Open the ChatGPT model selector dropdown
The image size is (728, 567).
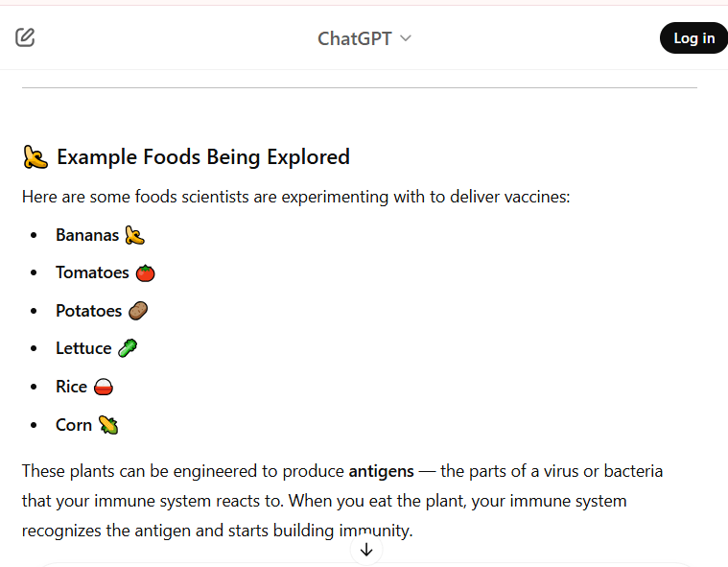point(355,38)
